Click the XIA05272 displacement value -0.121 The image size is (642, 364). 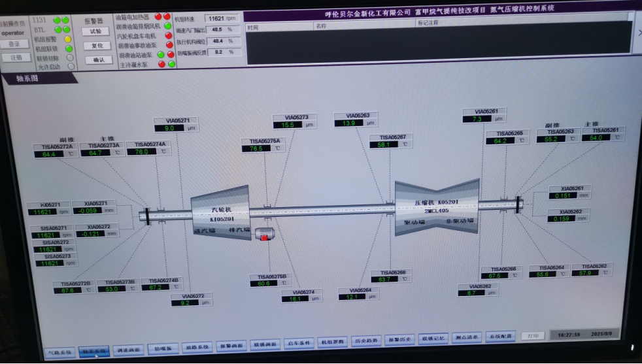91,234
